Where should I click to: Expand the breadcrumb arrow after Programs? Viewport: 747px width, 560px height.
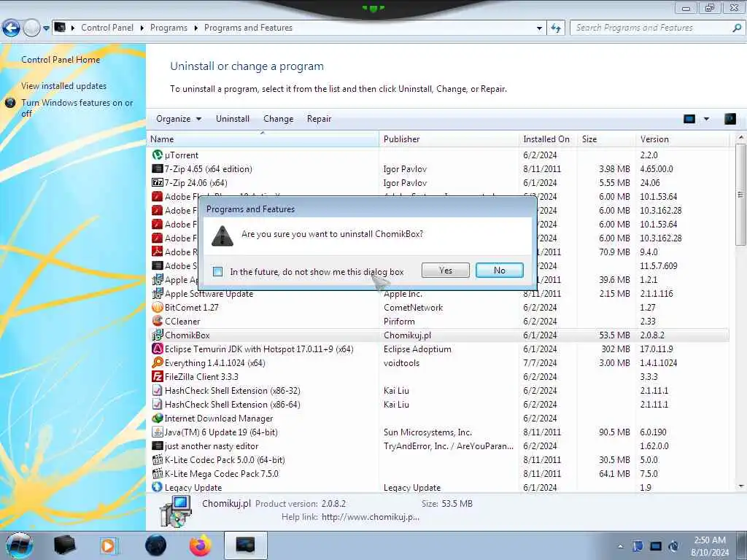pos(196,28)
